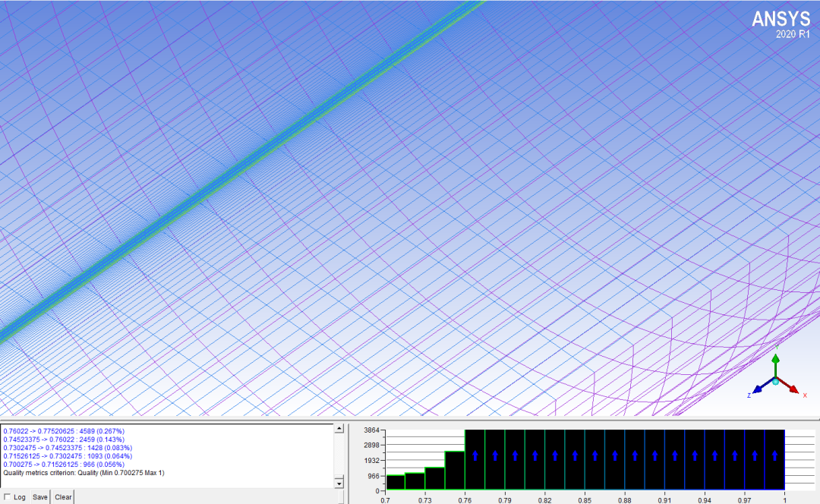Select the histogram bar ending at 0.76
Viewport: 820px width, 504px height.
[455, 471]
